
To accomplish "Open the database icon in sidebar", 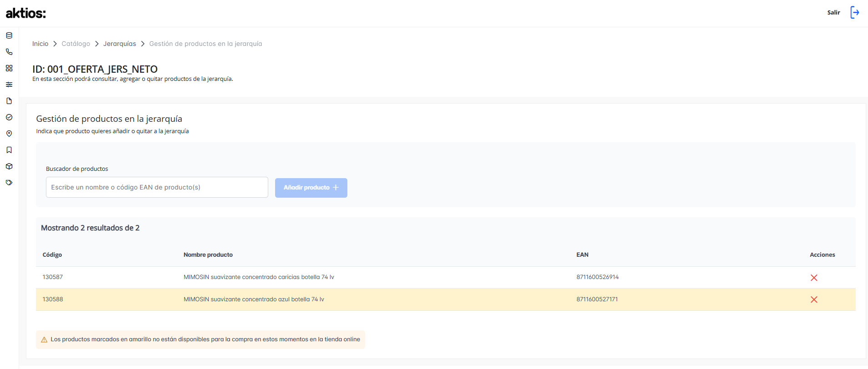I will click(x=9, y=35).
